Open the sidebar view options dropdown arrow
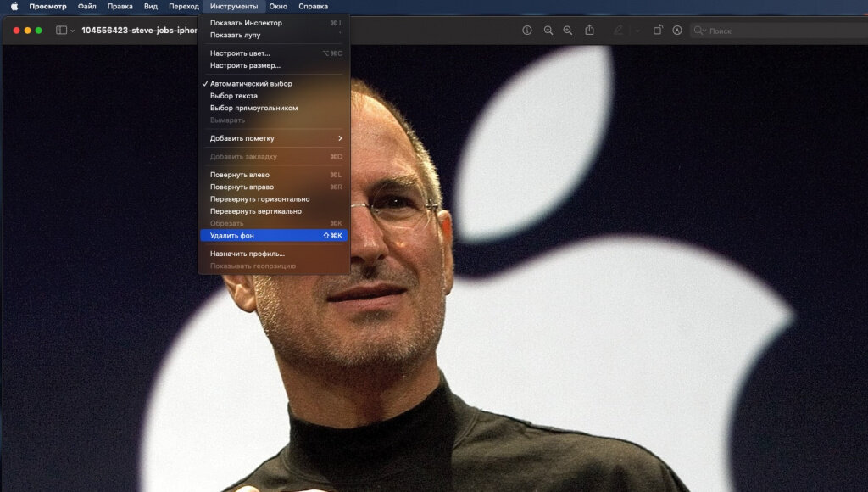868x492 pixels. pyautogui.click(x=73, y=31)
